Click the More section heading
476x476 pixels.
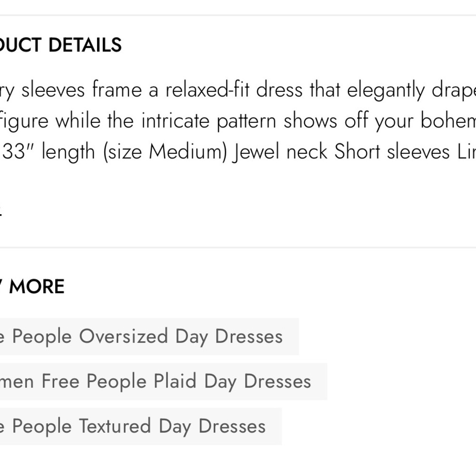click(x=36, y=287)
